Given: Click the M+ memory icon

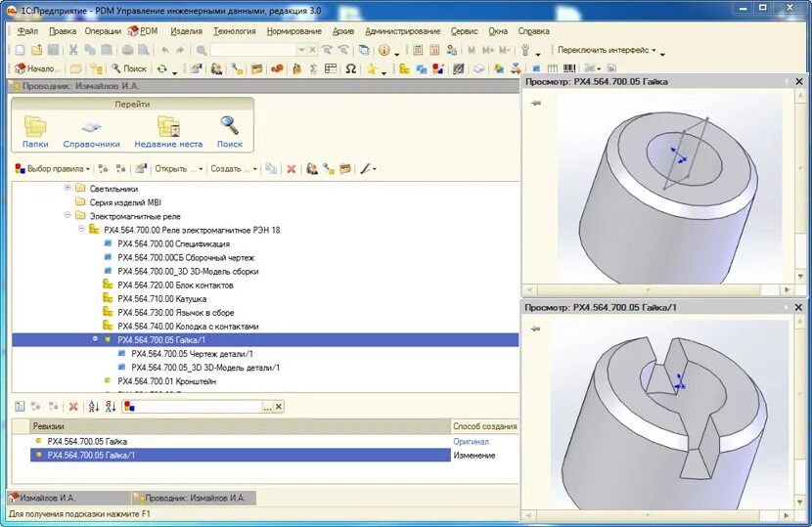Looking at the screenshot, I should click(488, 50).
